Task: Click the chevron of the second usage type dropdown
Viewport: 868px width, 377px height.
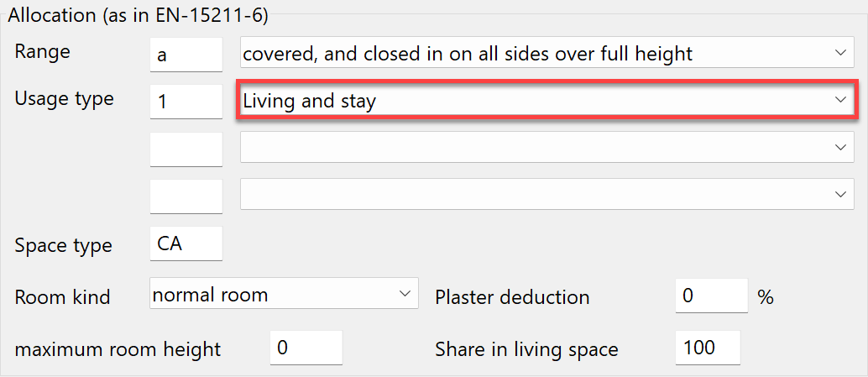Action: [841, 148]
